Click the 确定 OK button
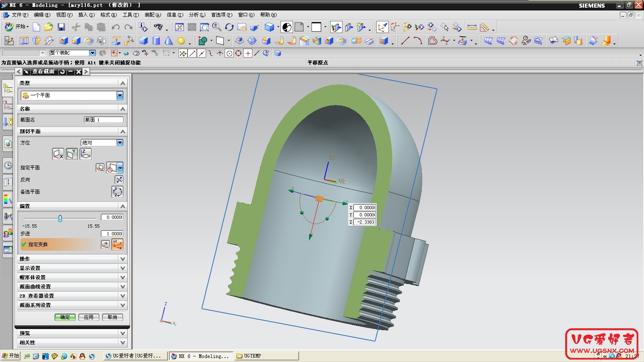This screenshot has height=362, width=644. coord(65,317)
